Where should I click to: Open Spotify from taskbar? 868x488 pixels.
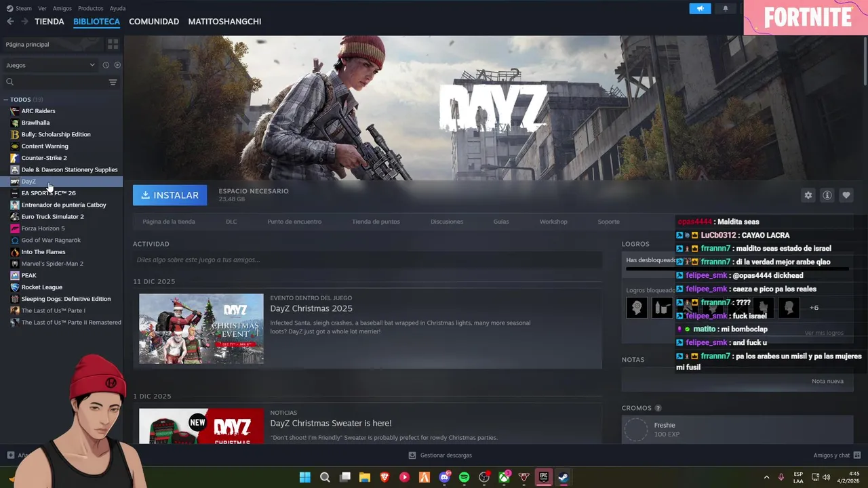465,477
